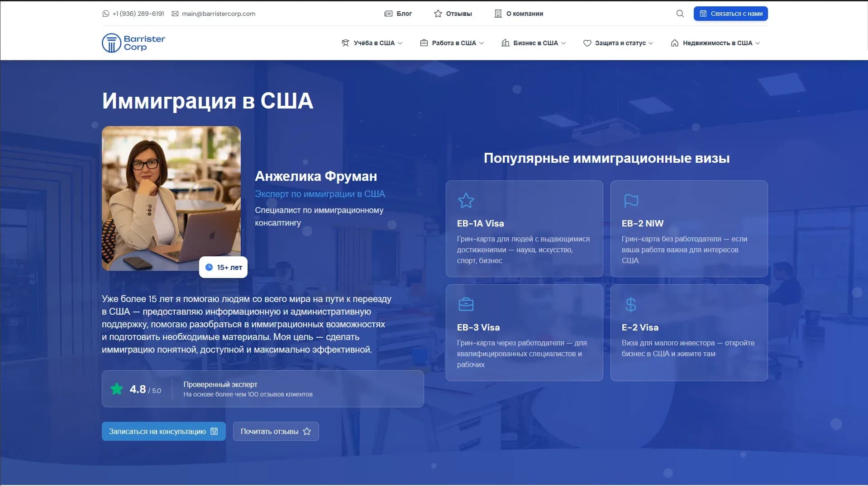Click the Отзывы star icon in header
Screen dimensions: 868x486
point(438,14)
